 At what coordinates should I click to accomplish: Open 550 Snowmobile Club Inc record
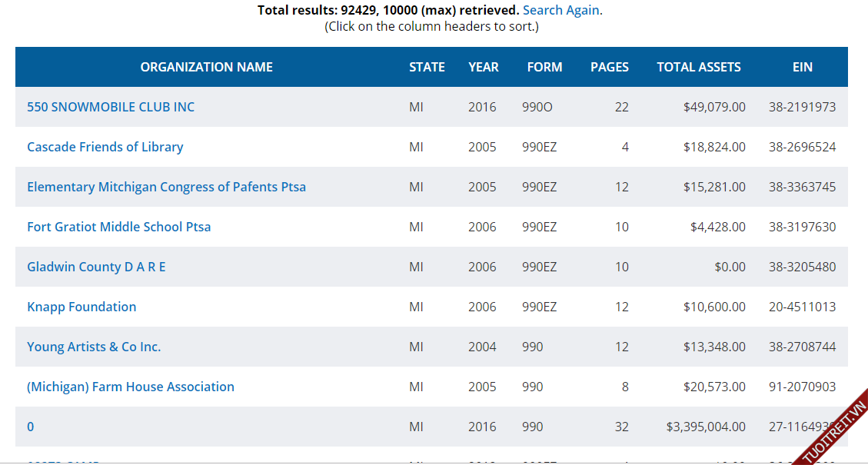[111, 108]
